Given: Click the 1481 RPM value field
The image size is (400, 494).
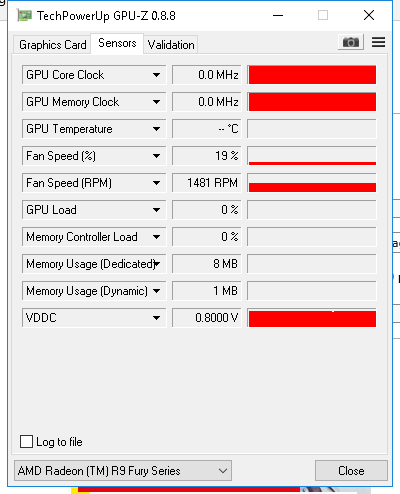Looking at the screenshot, I should click(x=207, y=183).
